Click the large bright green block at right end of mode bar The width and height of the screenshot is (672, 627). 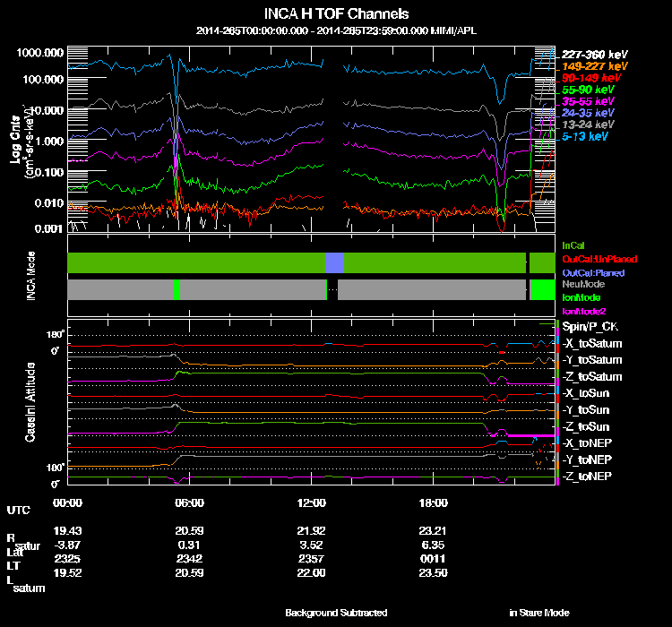[x=542, y=290]
